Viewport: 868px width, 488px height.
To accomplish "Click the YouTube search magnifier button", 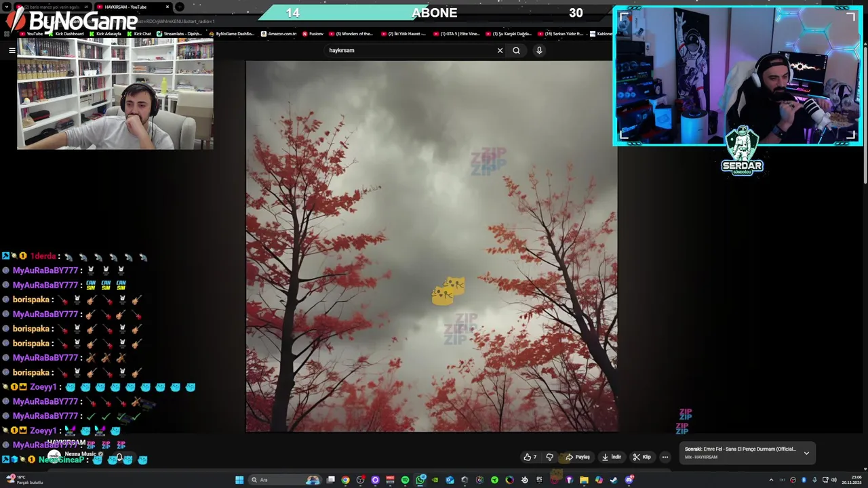I will (516, 50).
